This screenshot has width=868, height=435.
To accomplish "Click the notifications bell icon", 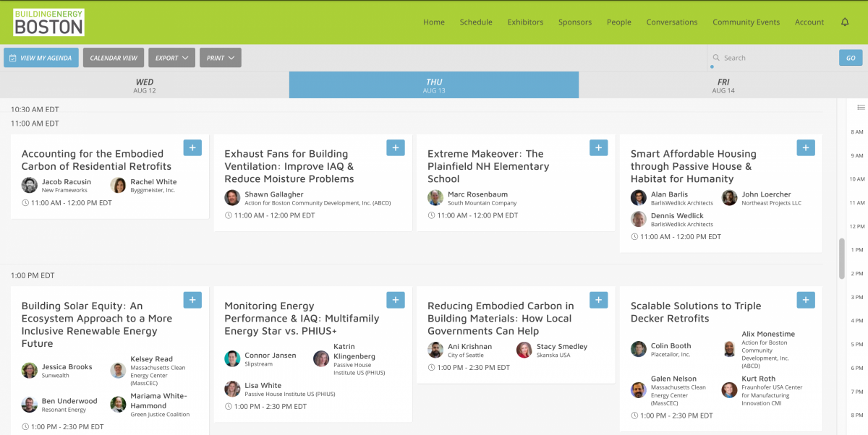I will pyautogui.click(x=845, y=22).
